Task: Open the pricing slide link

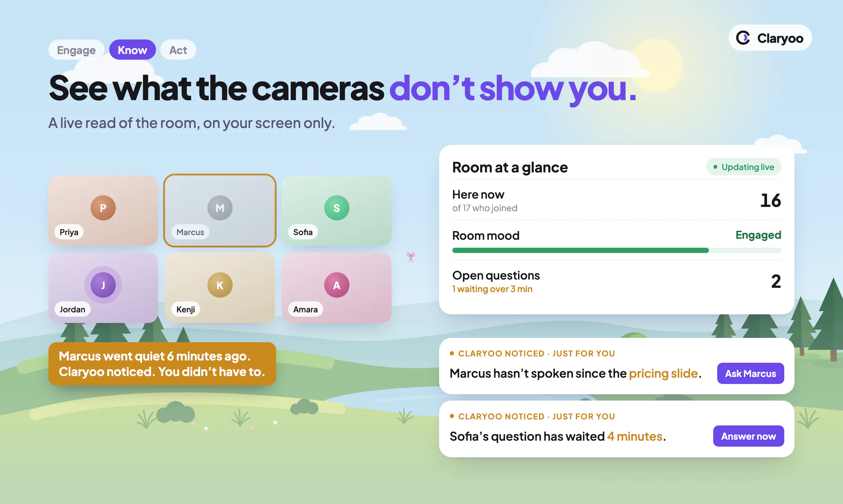Action: tap(663, 374)
